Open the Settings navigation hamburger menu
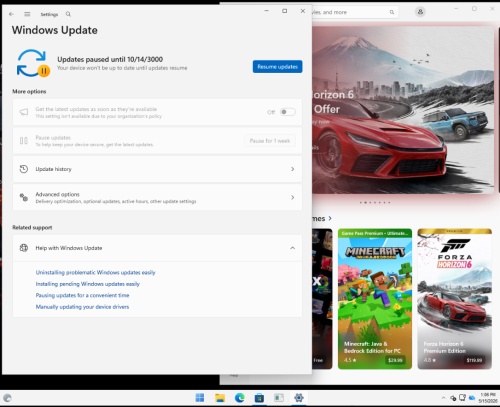Viewport: 500px width, 407px height. (27, 14)
